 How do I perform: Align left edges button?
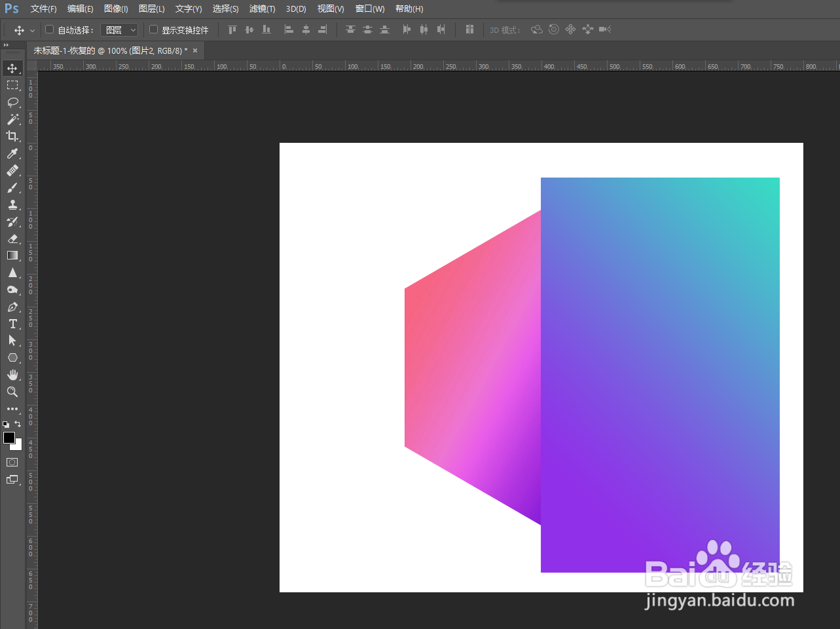pos(289,29)
